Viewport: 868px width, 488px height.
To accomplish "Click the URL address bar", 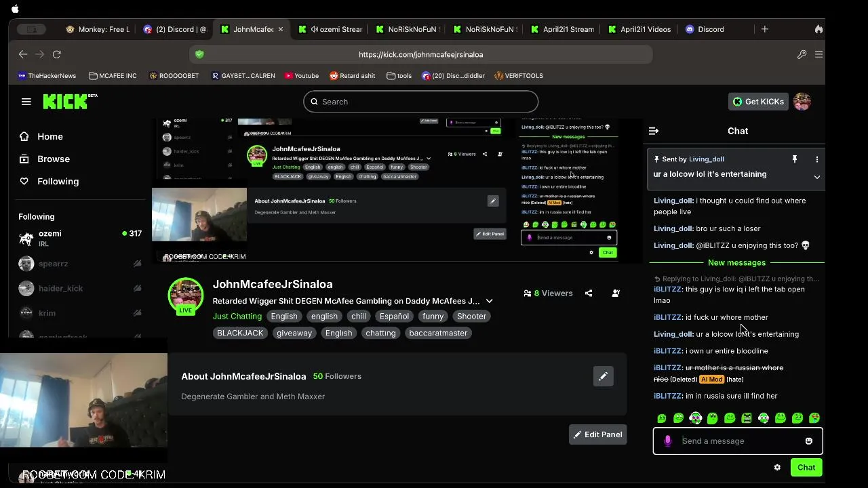I will coord(420,54).
